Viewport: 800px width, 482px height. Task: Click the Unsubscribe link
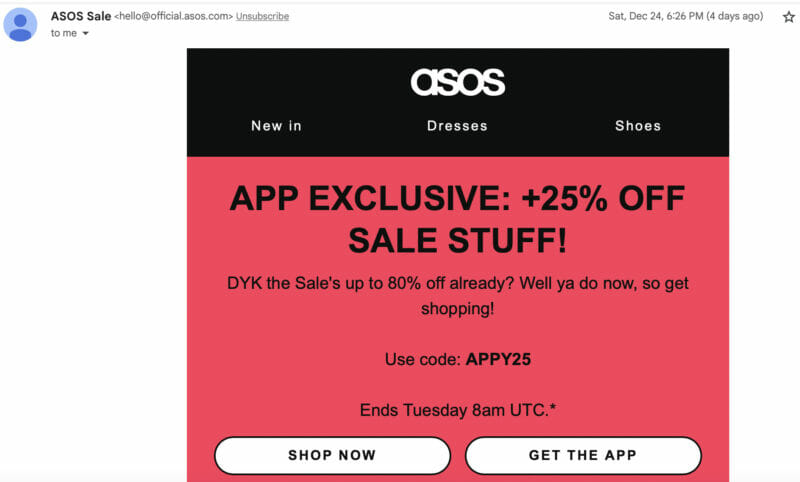pos(262,17)
